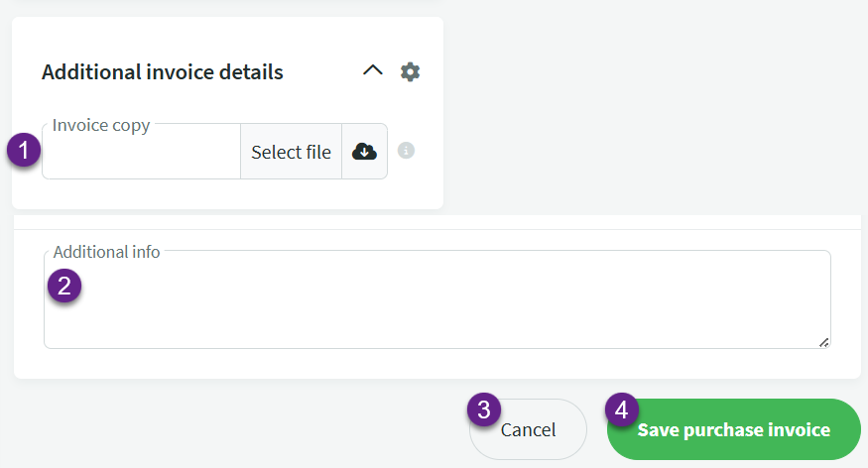Screen dimensions: 868x468
Task: Click the Additional info field label
Action: pos(106,252)
